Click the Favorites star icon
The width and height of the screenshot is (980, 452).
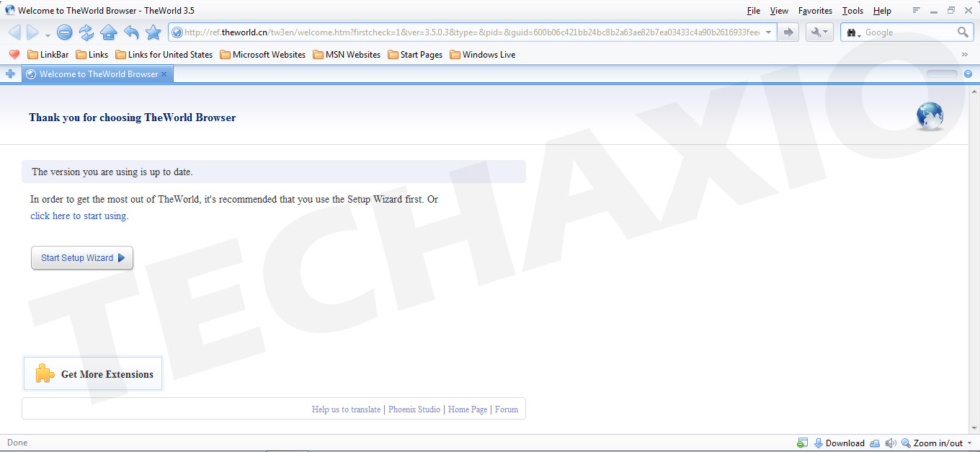[153, 32]
